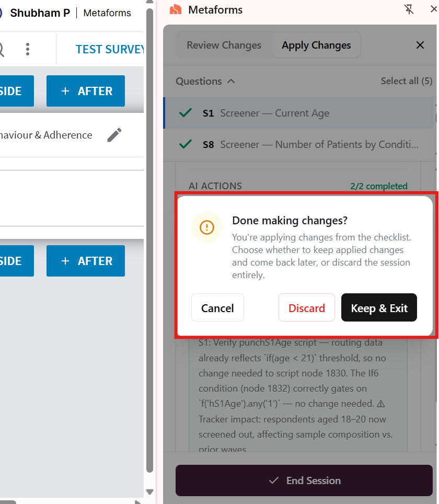
Task: Click Cancel in the dialog
Action: pos(217,307)
